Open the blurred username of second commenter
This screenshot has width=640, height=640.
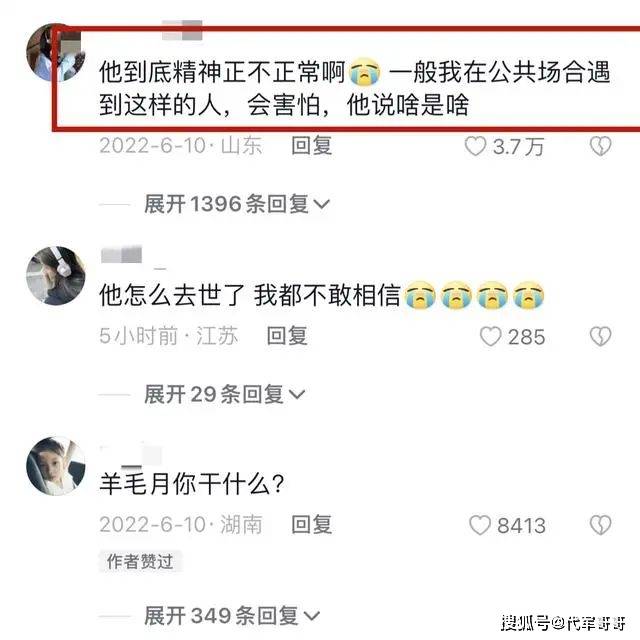click(122, 255)
